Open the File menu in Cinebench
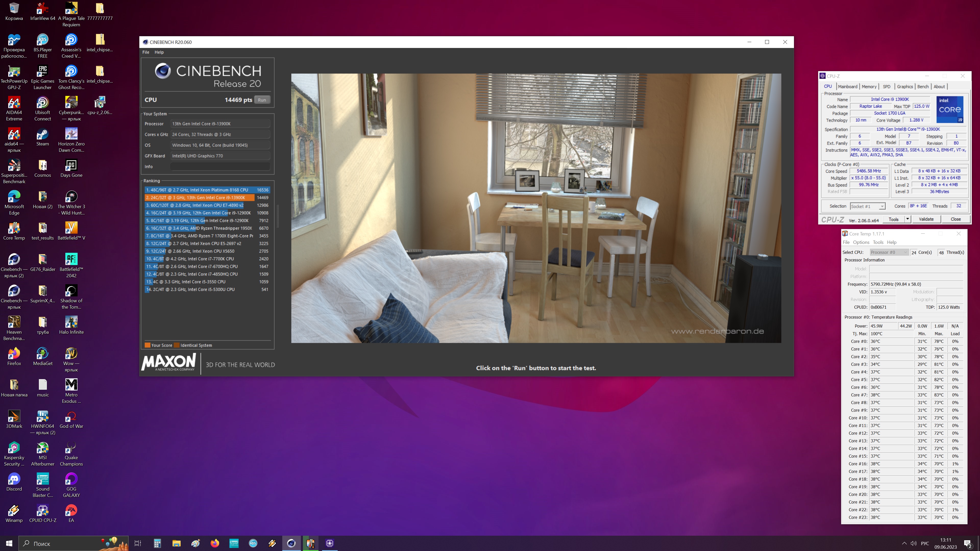 click(x=146, y=52)
